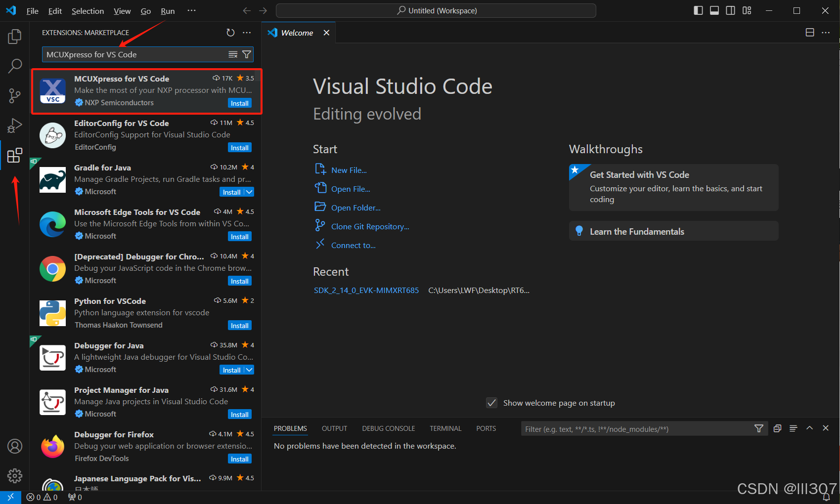Open Learn the Fundamentals walkthrough

click(x=674, y=231)
